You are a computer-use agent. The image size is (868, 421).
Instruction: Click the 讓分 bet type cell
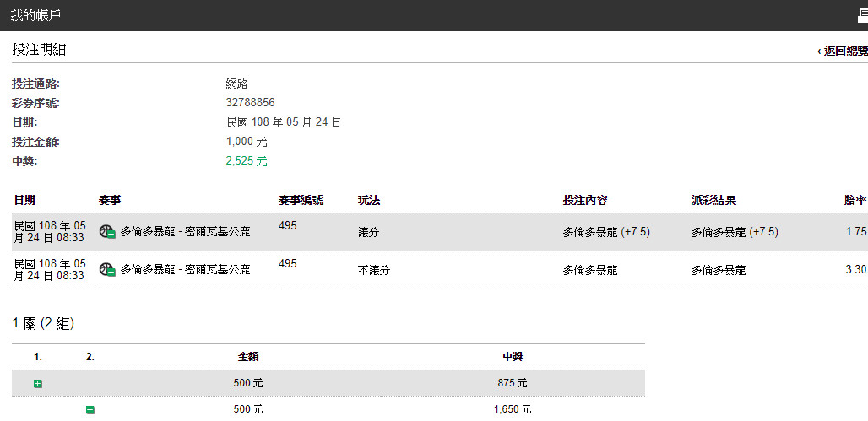click(369, 232)
